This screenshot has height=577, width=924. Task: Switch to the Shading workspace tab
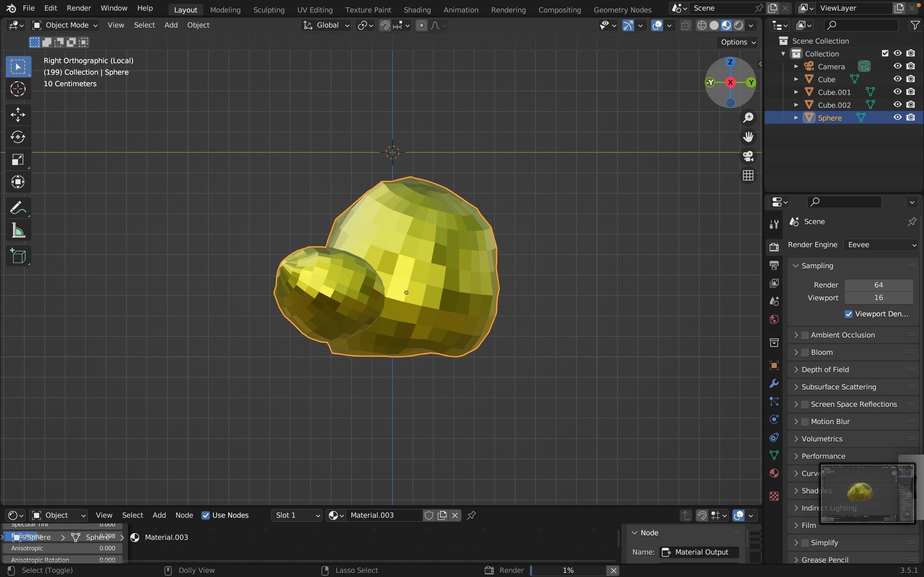(x=416, y=10)
